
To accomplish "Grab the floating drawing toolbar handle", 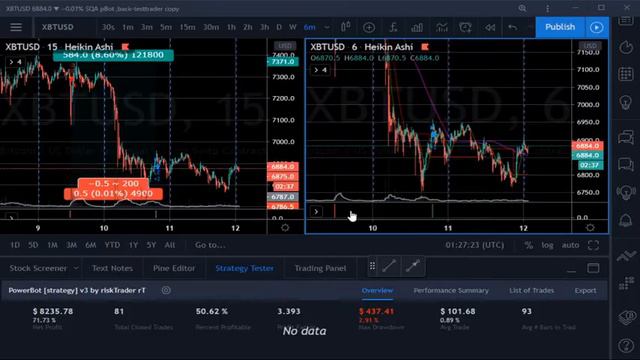I will (372, 266).
